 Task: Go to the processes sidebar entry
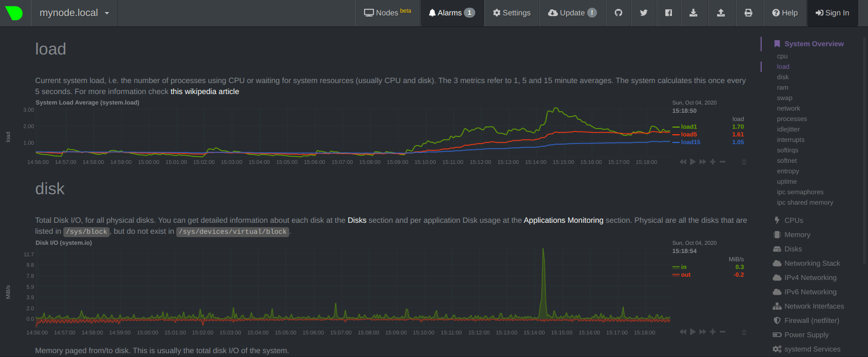coord(791,119)
